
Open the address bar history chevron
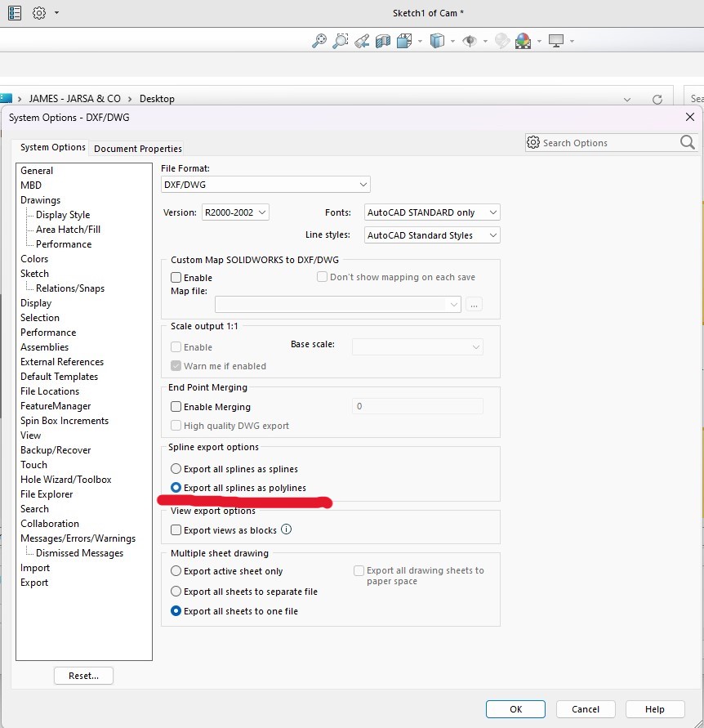[627, 100]
